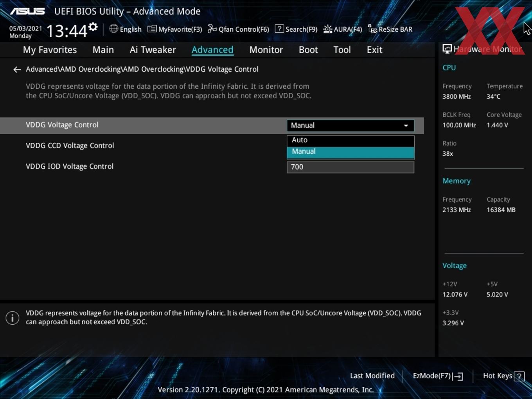Open Hot Keys help

(503, 376)
